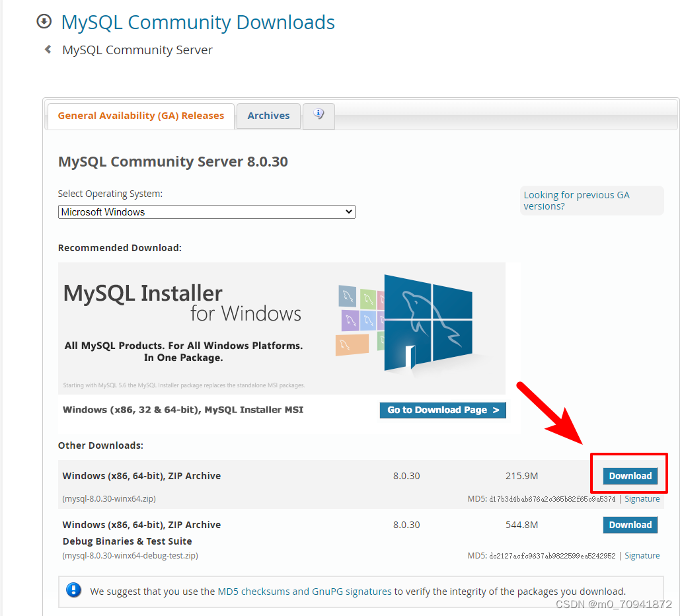Click the 544.8M file size value
Viewport: 682px width, 616px height.
tap(521, 525)
